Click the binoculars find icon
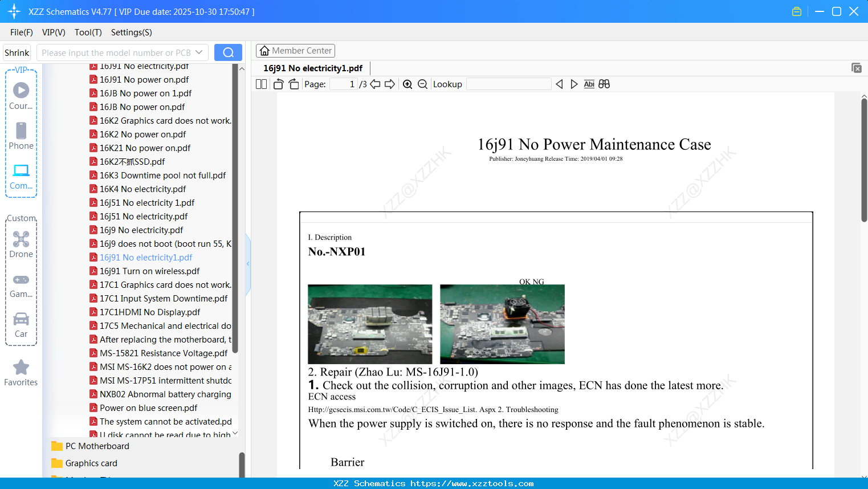Screen dimensions: 868x489 (x=604, y=84)
